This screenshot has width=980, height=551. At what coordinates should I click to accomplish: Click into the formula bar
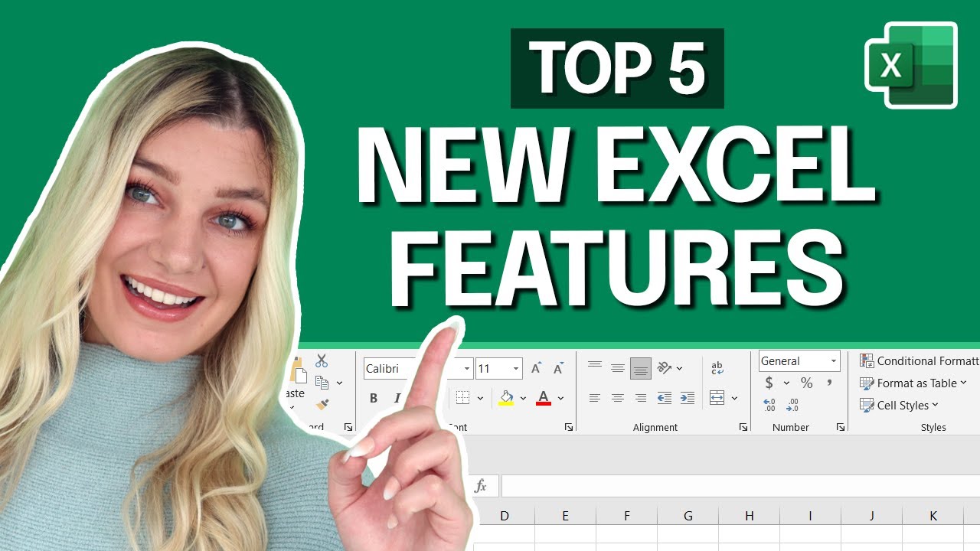[x=740, y=486]
